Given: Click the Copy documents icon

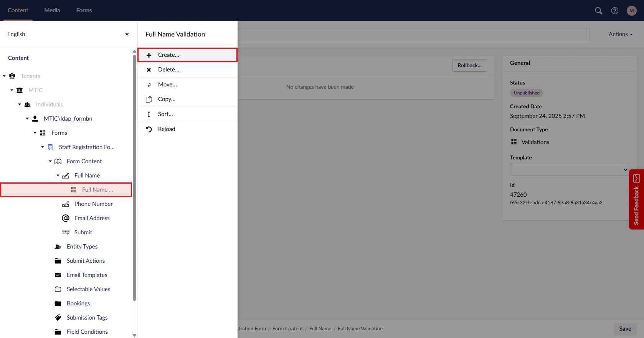Looking at the screenshot, I should point(149,99).
